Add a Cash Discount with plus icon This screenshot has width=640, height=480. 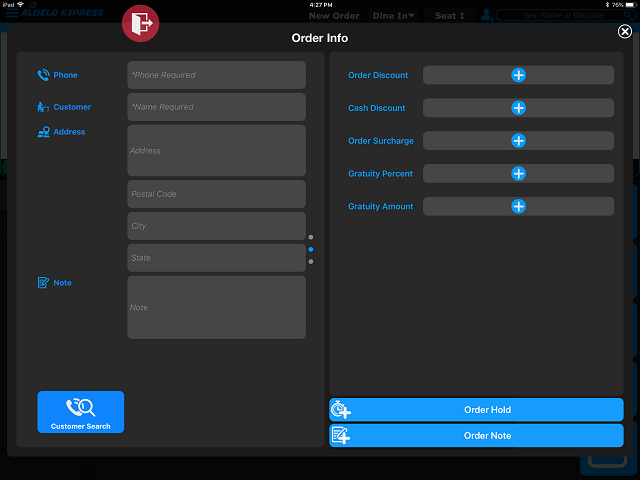click(518, 108)
